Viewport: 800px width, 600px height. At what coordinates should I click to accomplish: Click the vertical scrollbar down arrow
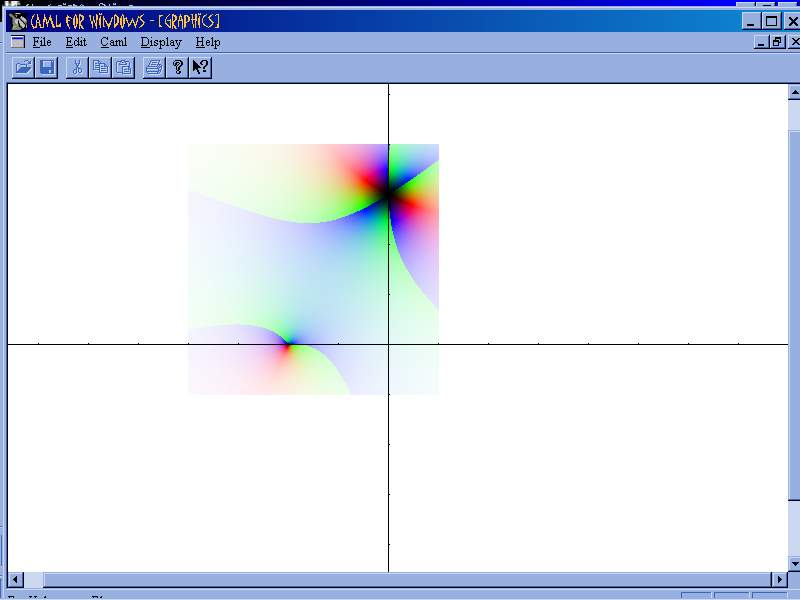[x=794, y=564]
